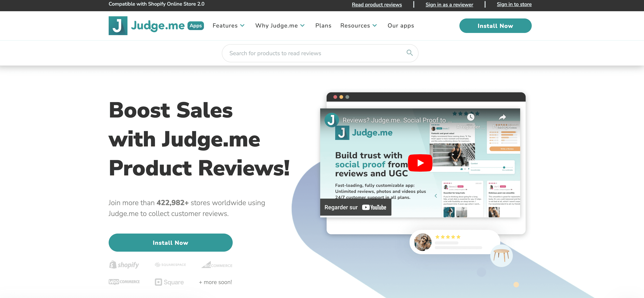
Task: Click the Judge.me J logo icon
Action: tap(118, 26)
